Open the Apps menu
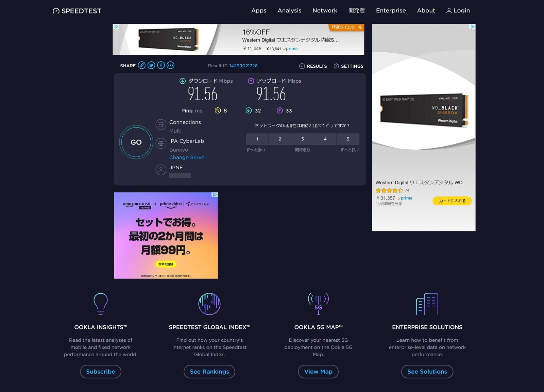This screenshot has height=392, width=544. click(x=259, y=11)
